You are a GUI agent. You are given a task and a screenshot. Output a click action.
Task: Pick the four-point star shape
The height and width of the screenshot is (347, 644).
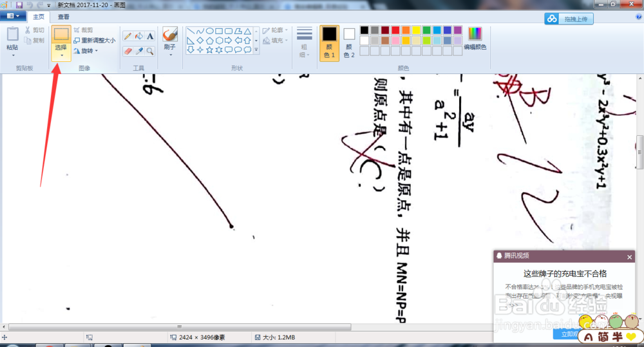tap(200, 50)
